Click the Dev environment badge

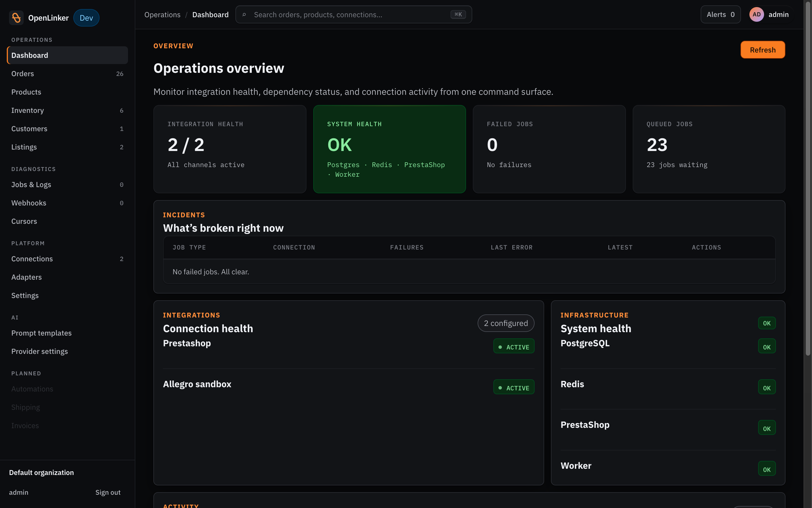click(x=86, y=18)
